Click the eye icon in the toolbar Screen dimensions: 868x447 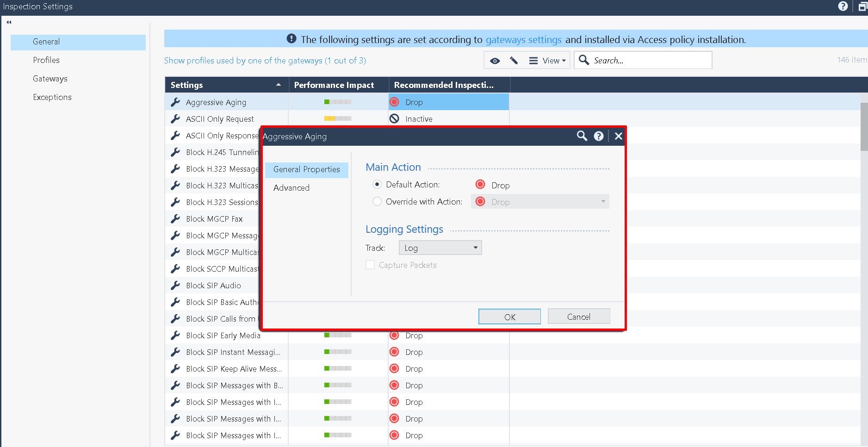[x=495, y=61]
